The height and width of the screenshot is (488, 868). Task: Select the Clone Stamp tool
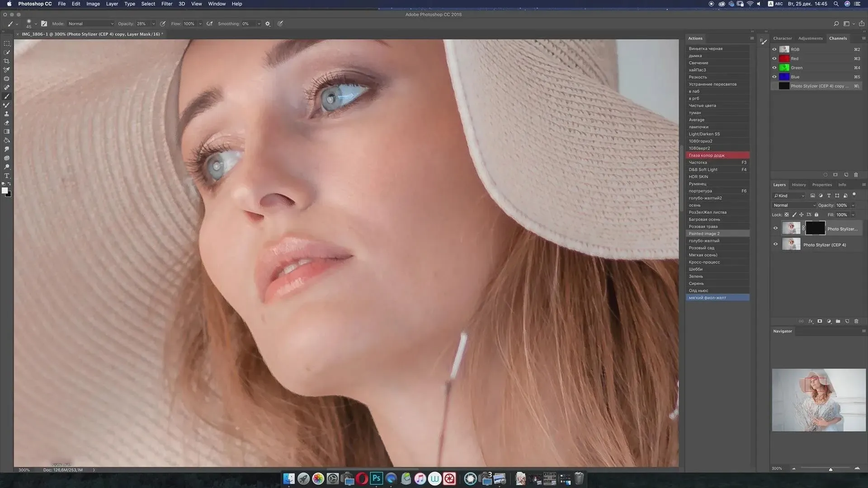click(7, 114)
